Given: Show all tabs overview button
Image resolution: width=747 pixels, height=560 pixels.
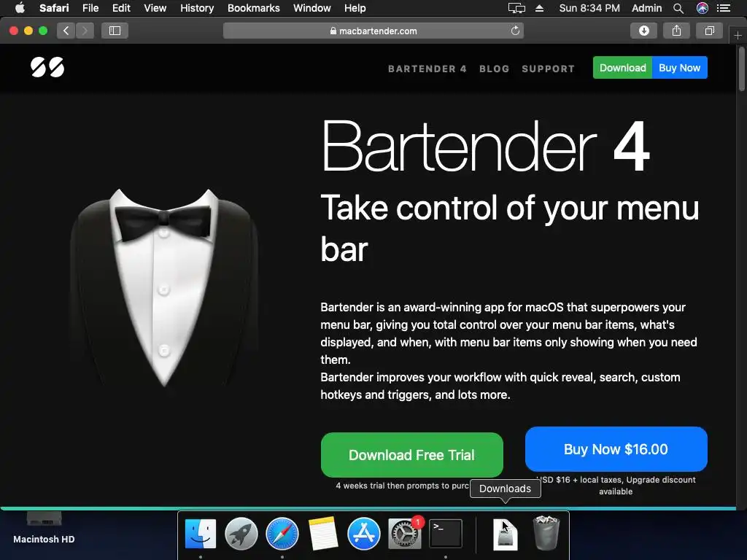Looking at the screenshot, I should (709, 31).
